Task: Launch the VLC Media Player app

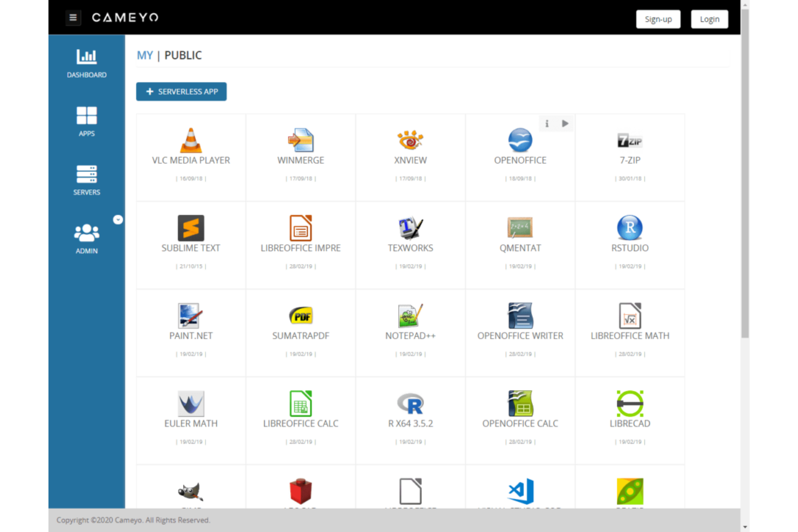Action: pos(191,141)
